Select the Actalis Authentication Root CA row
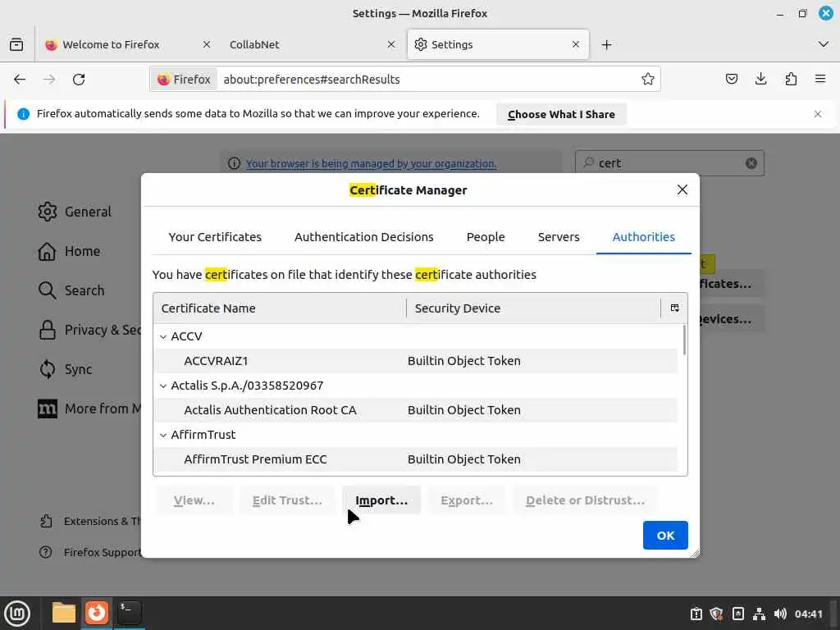The width and height of the screenshot is (840, 630). [x=415, y=410]
